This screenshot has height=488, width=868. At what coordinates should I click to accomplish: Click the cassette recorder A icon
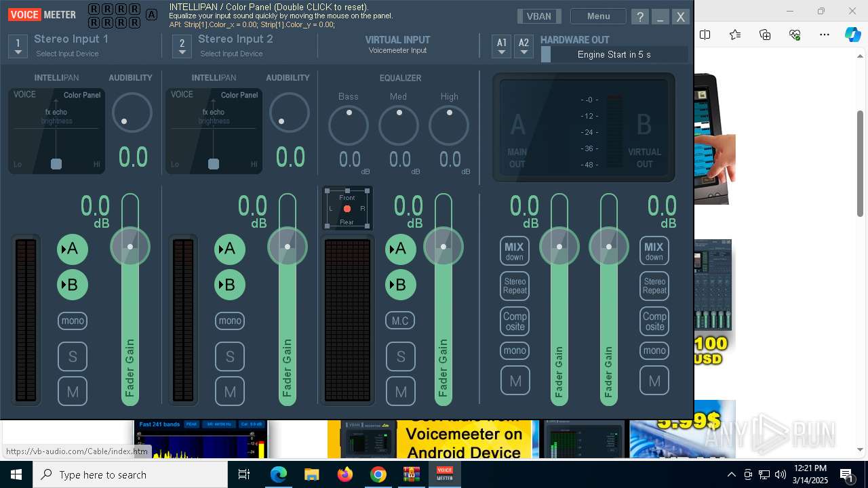(152, 15)
